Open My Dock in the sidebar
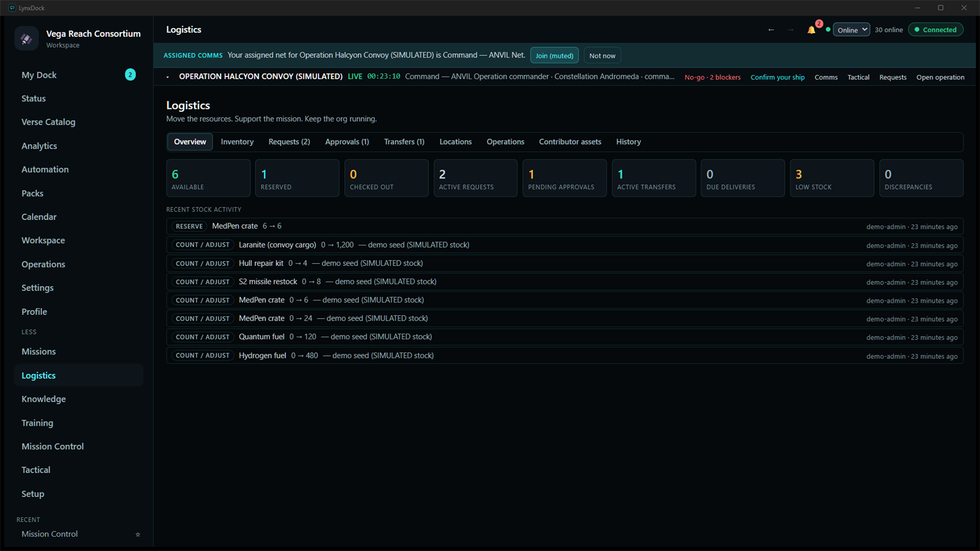980x551 pixels. [78, 75]
